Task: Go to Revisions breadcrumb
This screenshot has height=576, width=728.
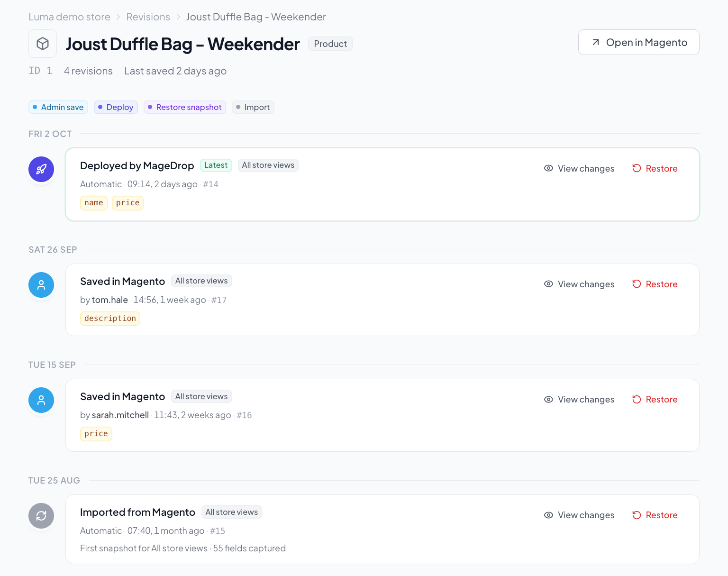Action: click(148, 17)
